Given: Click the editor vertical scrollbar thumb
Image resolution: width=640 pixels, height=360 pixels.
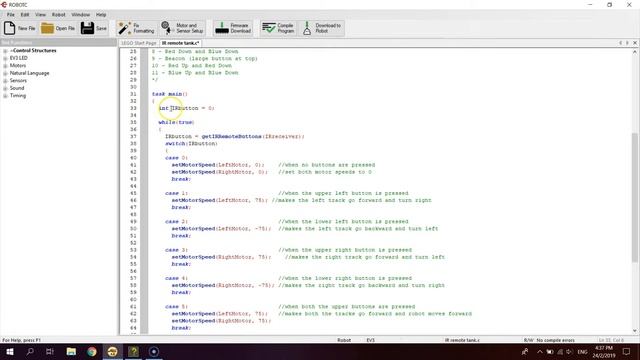Looking at the screenshot, I should pos(635,197).
